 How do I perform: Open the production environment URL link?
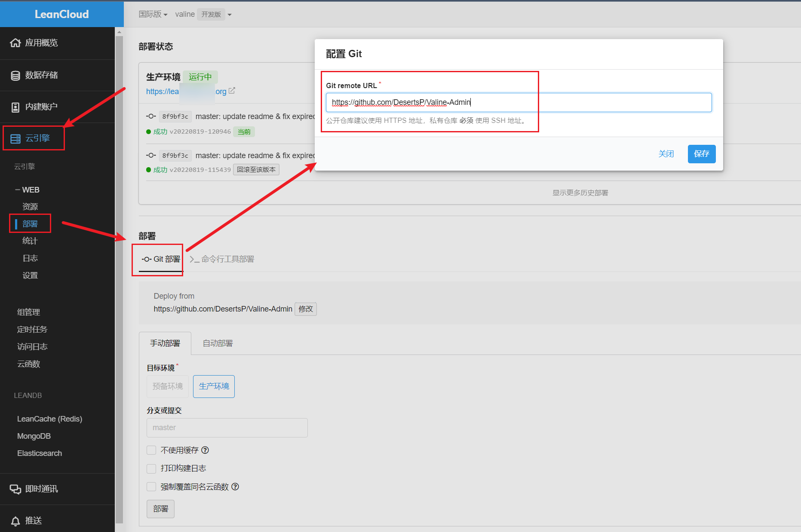coord(186,92)
